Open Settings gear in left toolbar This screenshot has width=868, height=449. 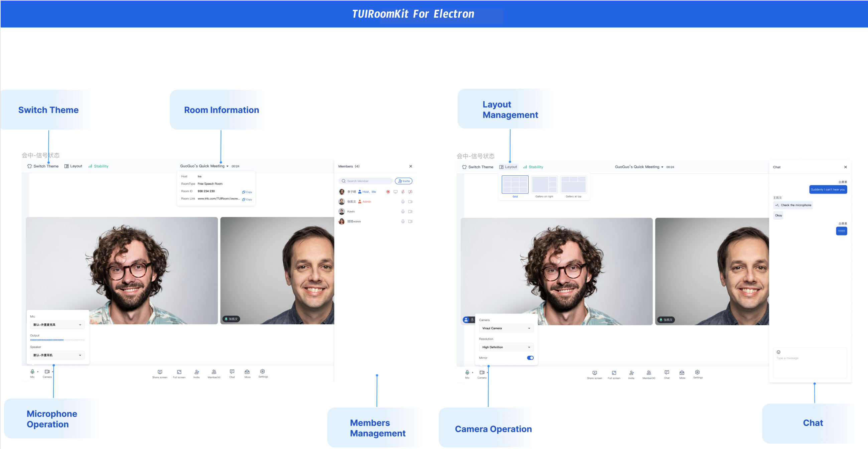click(x=263, y=371)
